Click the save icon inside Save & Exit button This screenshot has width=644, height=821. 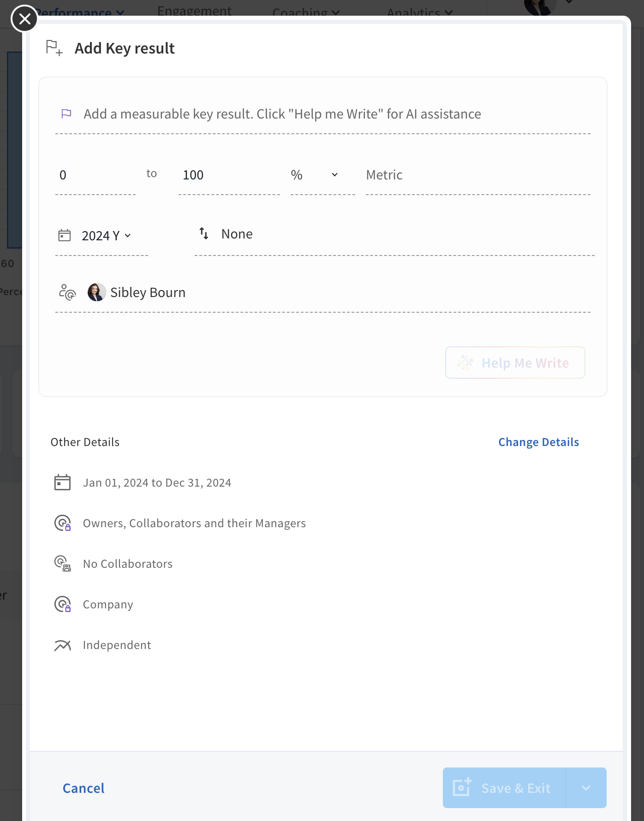pyautogui.click(x=462, y=787)
